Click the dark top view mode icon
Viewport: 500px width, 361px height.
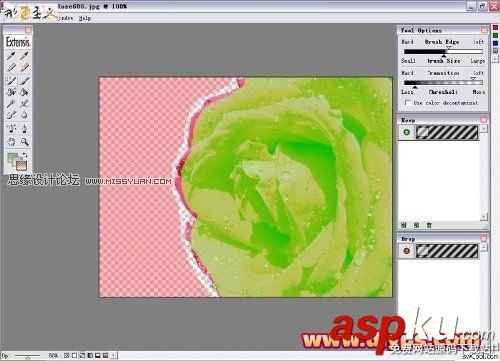pos(98,356)
